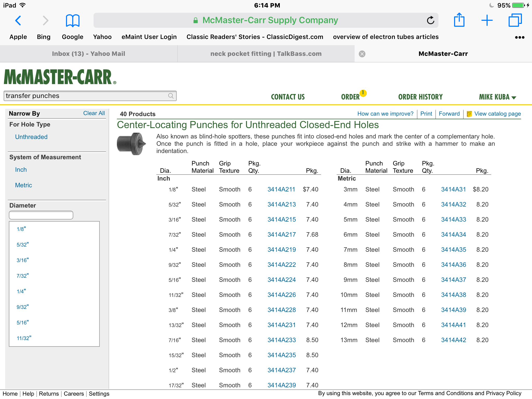The image size is (532, 399).
Task: Click the blind-hole spotter punch image
Action: 131,144
